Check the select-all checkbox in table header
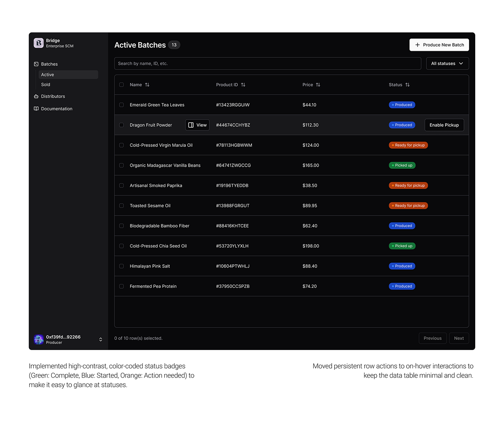The image size is (504, 422). (122, 85)
